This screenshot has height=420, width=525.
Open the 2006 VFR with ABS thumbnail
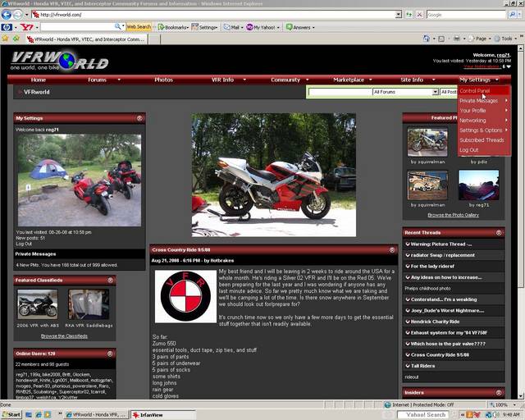37,304
